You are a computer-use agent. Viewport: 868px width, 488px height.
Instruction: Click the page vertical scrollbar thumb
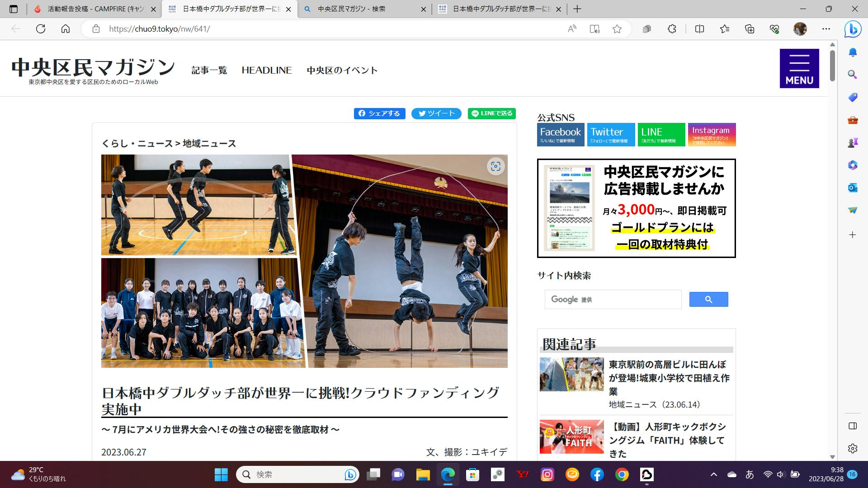click(832, 66)
